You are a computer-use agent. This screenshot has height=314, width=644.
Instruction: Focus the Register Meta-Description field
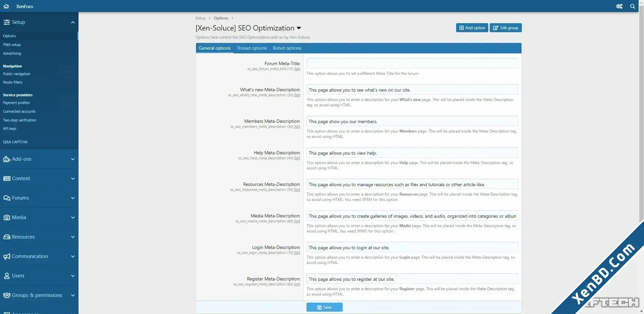coord(412,279)
